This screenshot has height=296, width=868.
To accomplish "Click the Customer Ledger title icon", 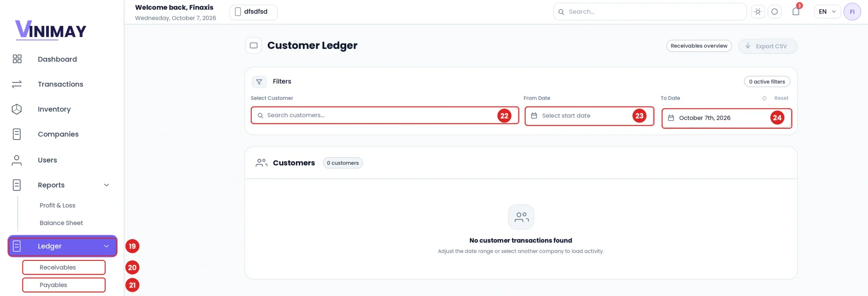I will 253,45.
